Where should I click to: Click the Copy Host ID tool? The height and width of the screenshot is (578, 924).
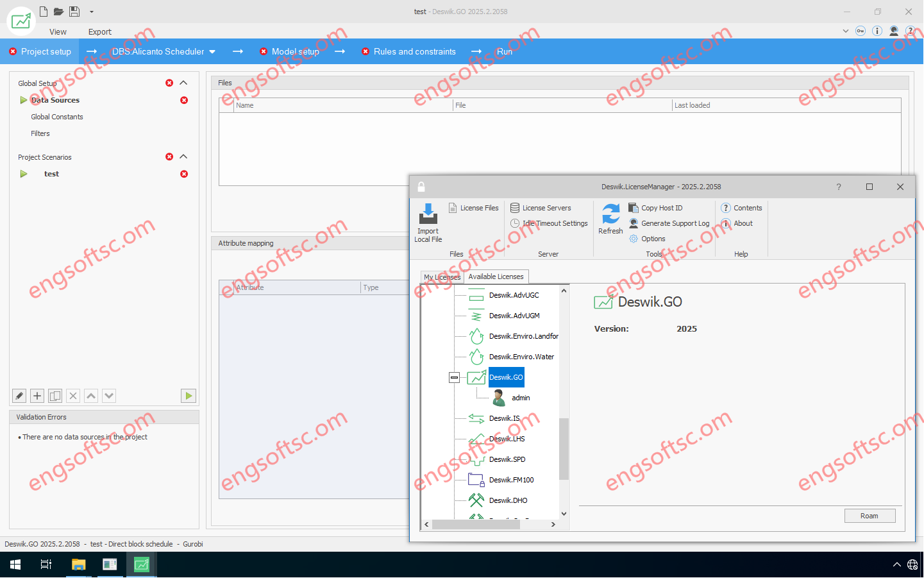coord(661,208)
